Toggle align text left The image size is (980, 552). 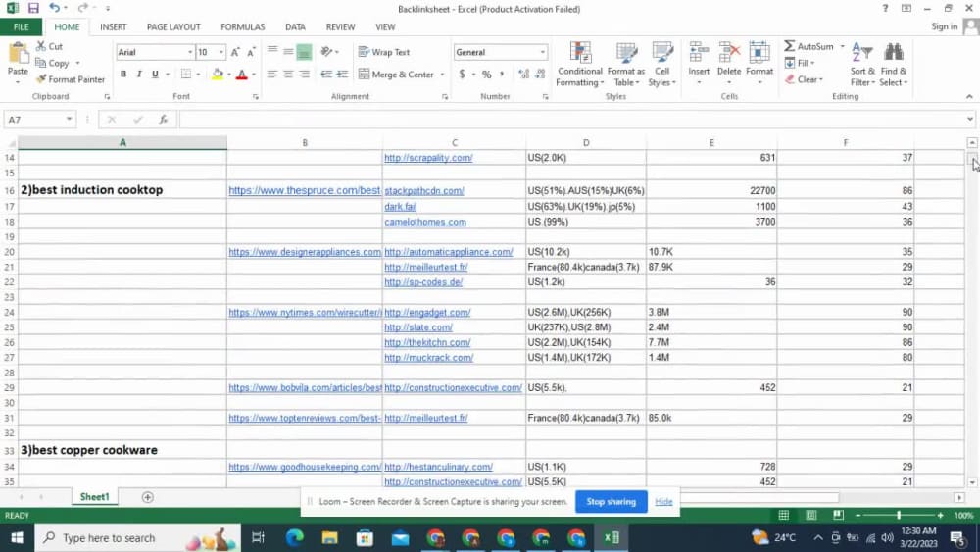[x=272, y=75]
